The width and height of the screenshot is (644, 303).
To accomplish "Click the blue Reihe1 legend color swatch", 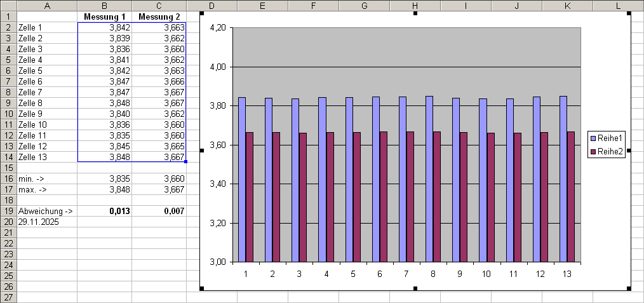I will 593,138.
